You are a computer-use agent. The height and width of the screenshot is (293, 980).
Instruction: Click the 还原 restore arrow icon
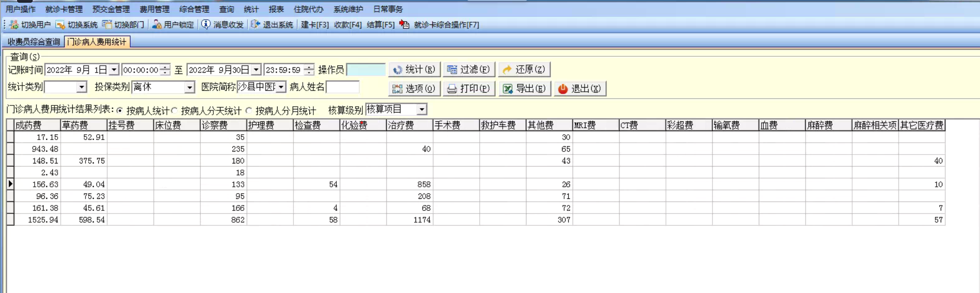507,70
